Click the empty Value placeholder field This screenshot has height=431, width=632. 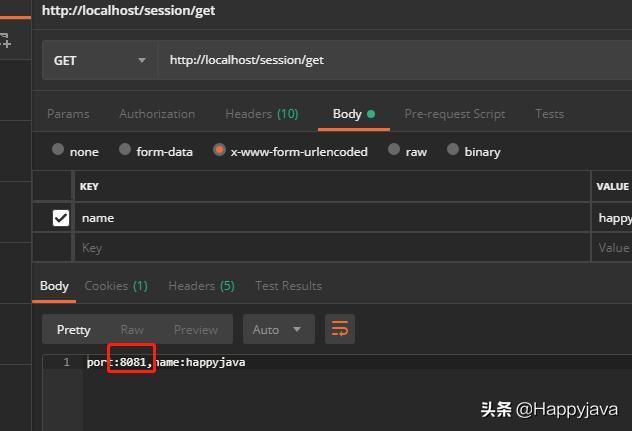(x=612, y=248)
